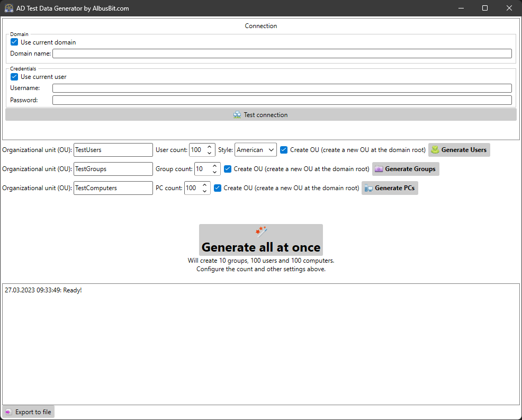Click the Export to file button
Viewport: 522px width, 420px height.
tap(28, 412)
